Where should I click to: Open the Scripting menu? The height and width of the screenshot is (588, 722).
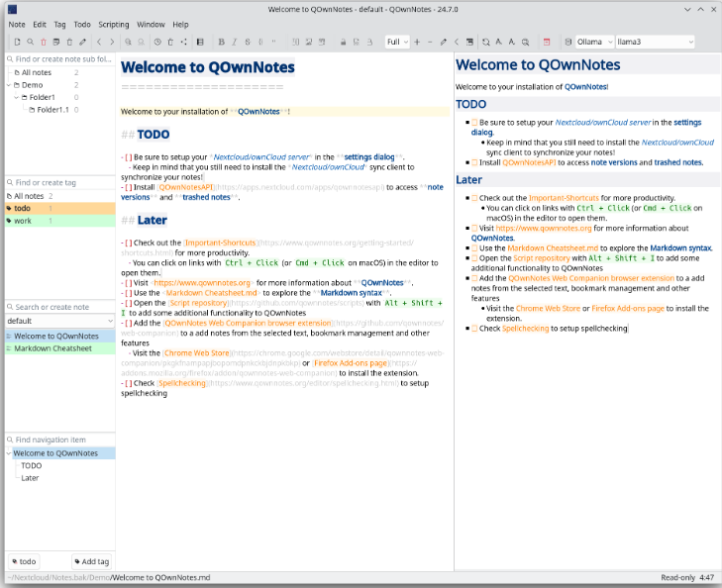point(114,24)
